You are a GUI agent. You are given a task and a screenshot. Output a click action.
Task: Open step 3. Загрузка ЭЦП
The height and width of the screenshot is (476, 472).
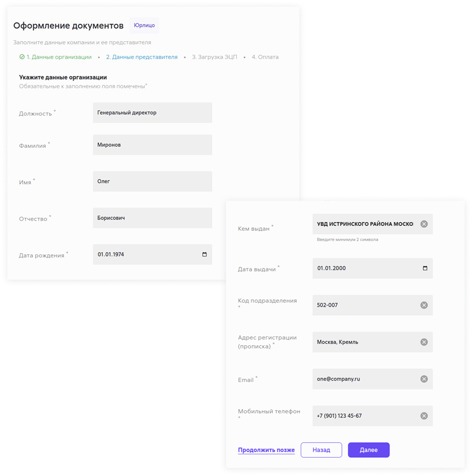[214, 57]
